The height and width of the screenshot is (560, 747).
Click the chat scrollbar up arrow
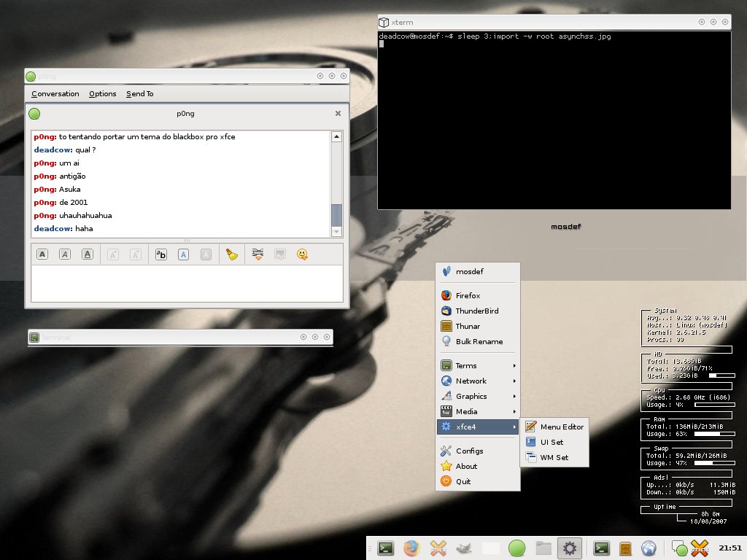(x=336, y=136)
